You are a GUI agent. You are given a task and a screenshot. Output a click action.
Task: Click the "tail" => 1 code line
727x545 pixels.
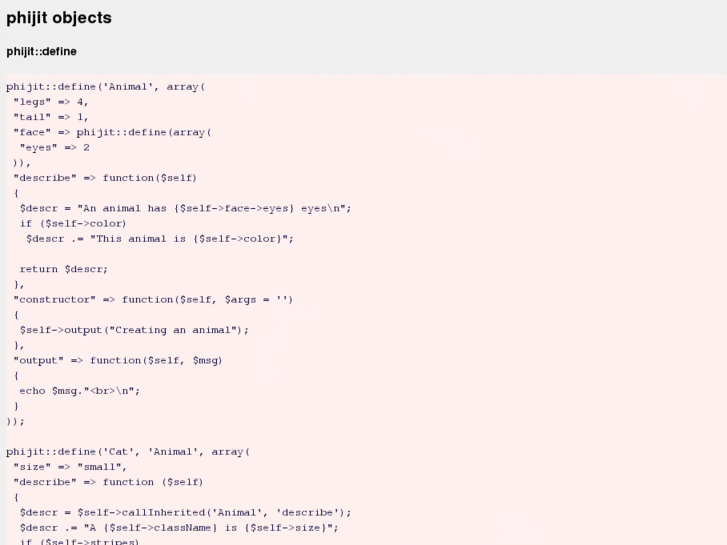51,117
